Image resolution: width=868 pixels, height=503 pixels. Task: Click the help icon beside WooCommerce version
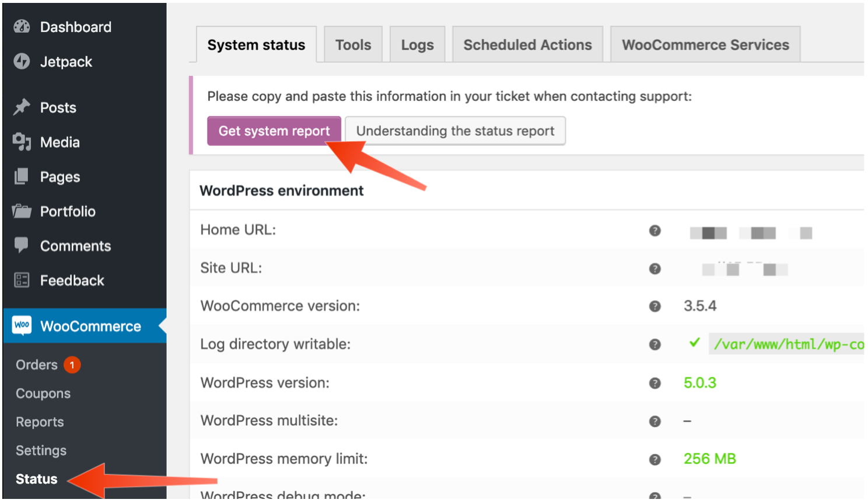(655, 306)
